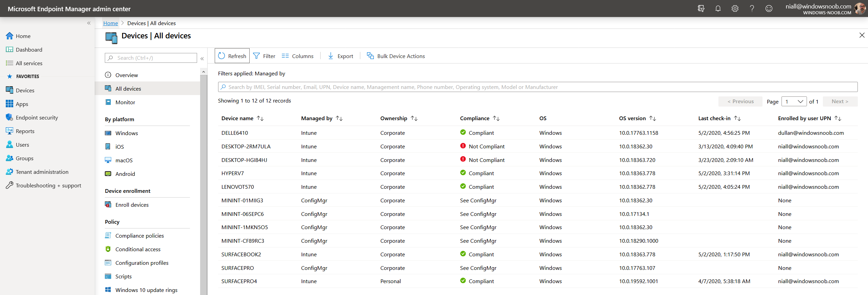Image resolution: width=868 pixels, height=295 pixels.
Task: Open portal settings gear
Action: [x=735, y=8]
